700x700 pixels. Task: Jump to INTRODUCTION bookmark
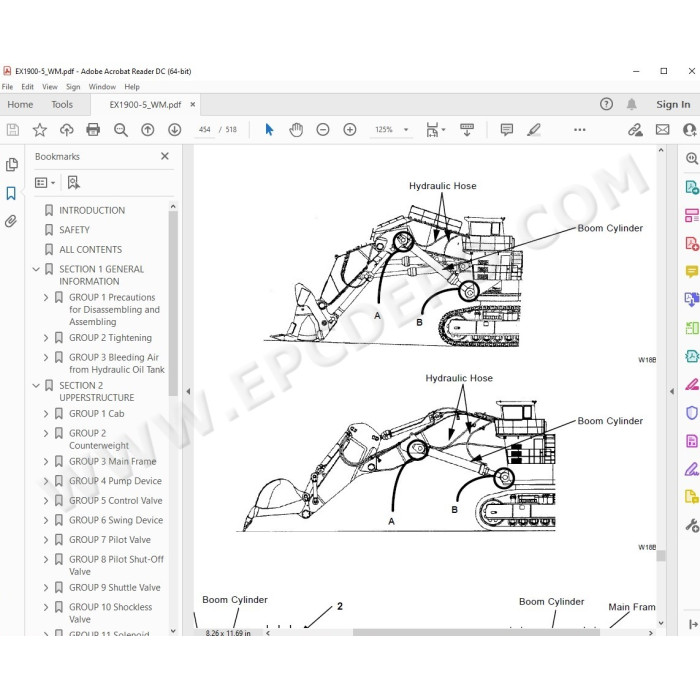(x=92, y=210)
